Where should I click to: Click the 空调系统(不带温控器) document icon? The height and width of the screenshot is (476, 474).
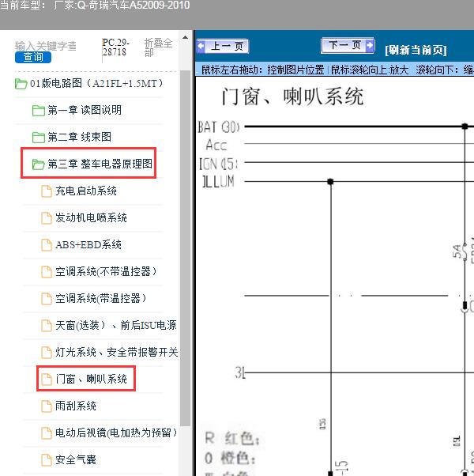pyautogui.click(x=47, y=272)
